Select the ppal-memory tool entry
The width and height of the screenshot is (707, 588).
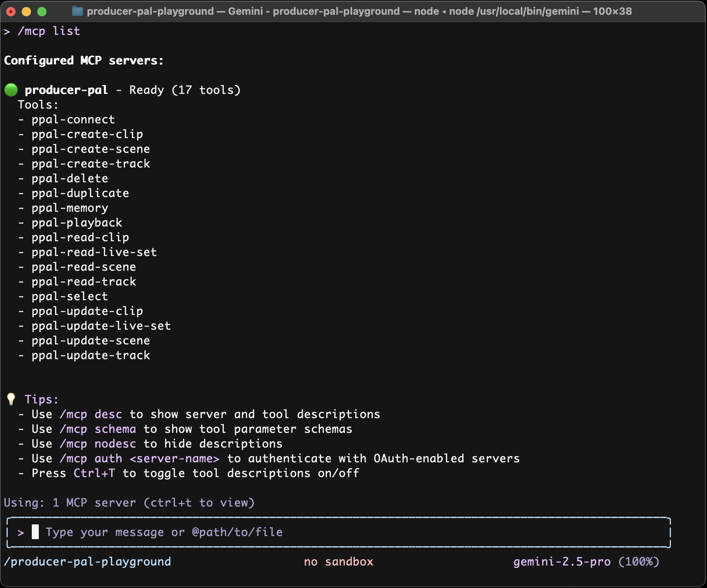click(x=70, y=208)
